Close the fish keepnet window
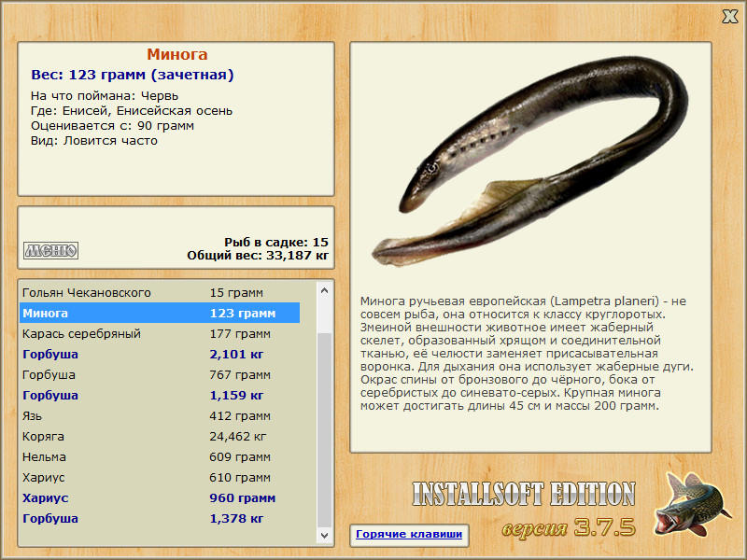This screenshot has width=747, height=560. (x=729, y=17)
